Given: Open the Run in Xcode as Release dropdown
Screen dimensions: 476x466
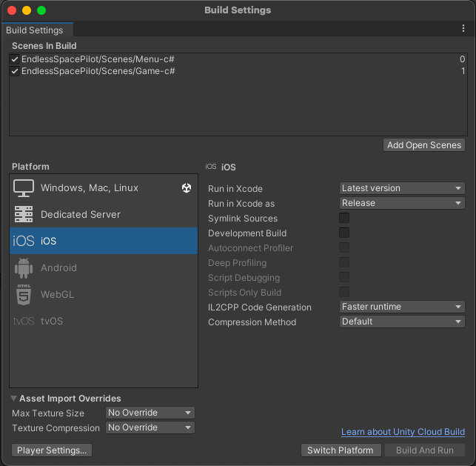Looking at the screenshot, I should [x=402, y=203].
